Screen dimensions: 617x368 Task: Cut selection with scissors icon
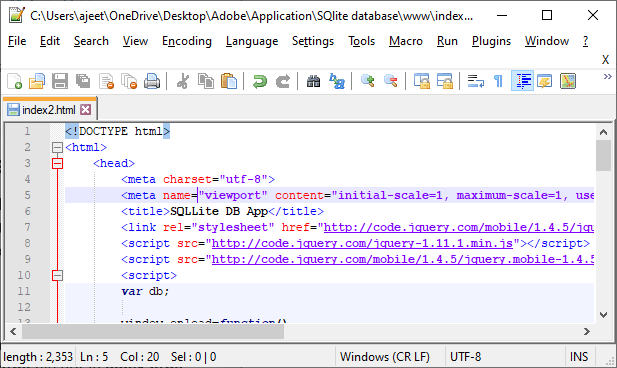click(x=183, y=81)
